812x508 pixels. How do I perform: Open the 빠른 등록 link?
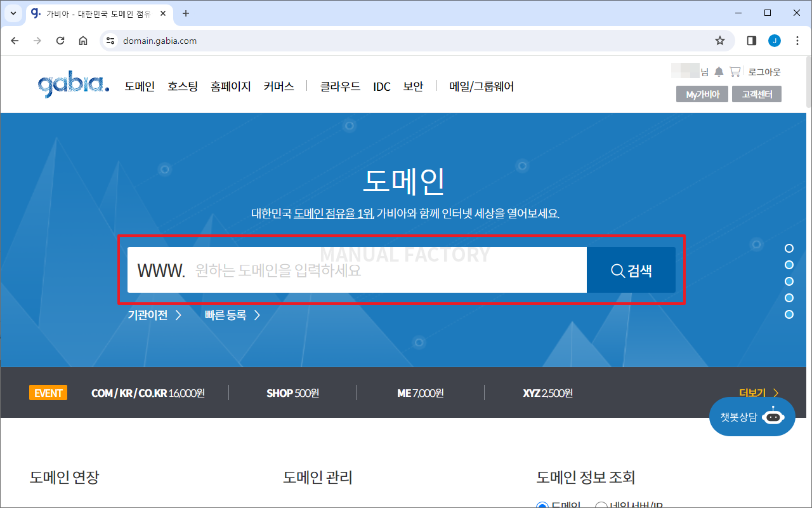[x=232, y=315]
